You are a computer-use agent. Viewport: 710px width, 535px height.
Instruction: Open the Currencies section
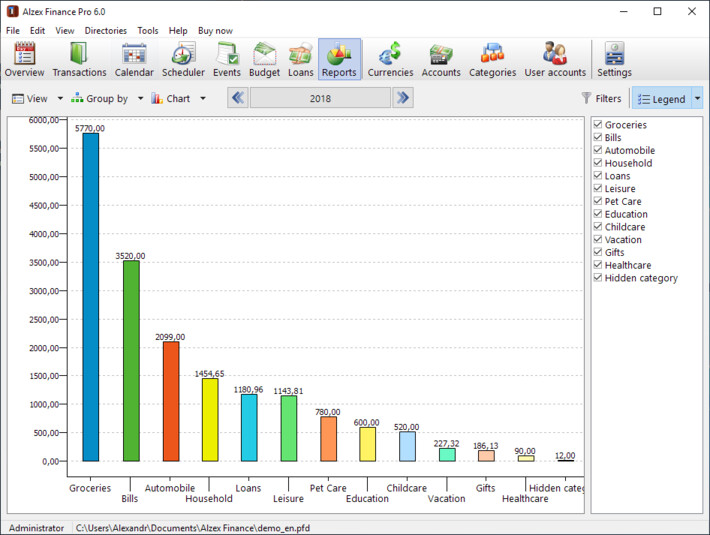pyautogui.click(x=390, y=59)
